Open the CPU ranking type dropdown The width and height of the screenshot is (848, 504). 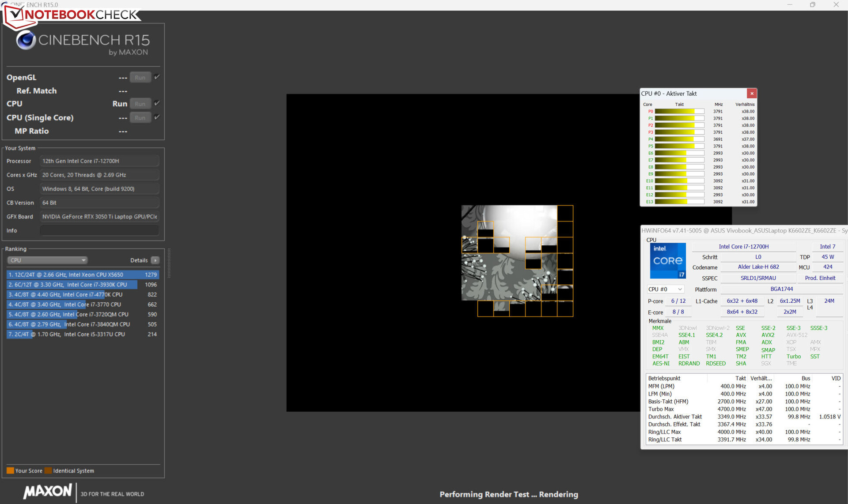click(x=47, y=260)
